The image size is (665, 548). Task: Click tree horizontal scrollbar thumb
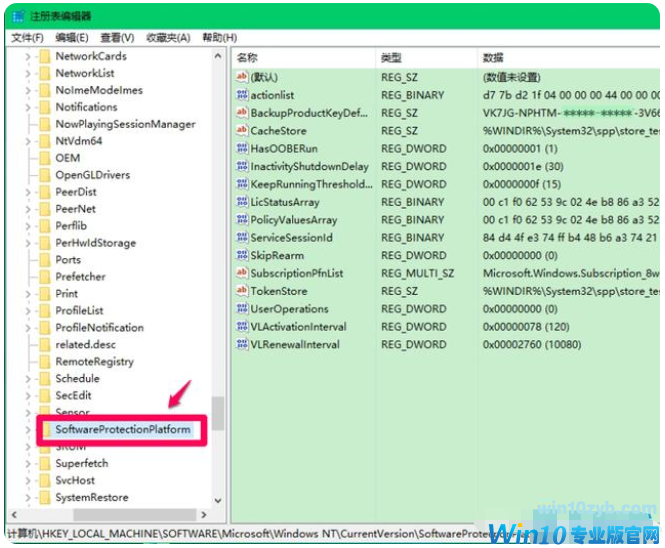tap(135, 515)
